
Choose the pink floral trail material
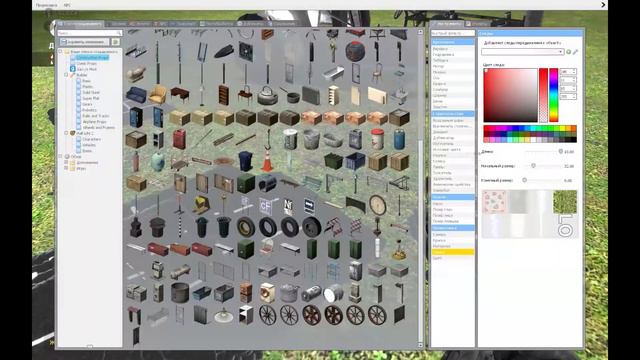494,202
